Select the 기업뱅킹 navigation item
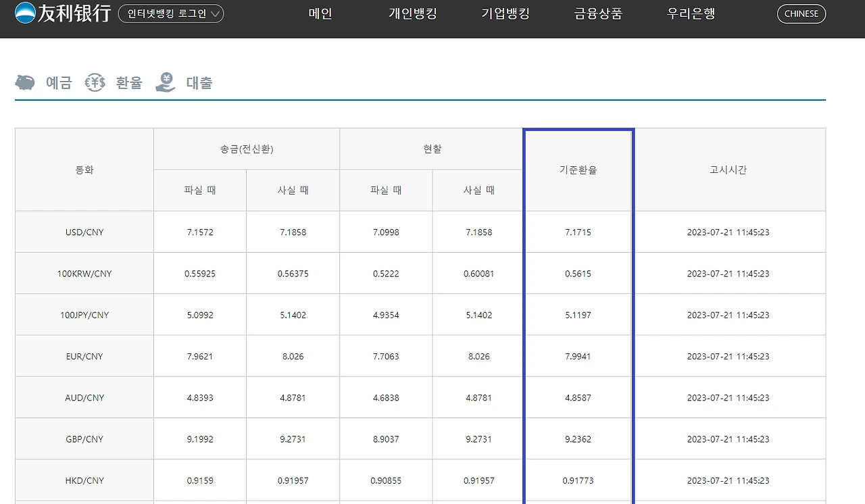This screenshot has height=504, width=865. coord(504,13)
